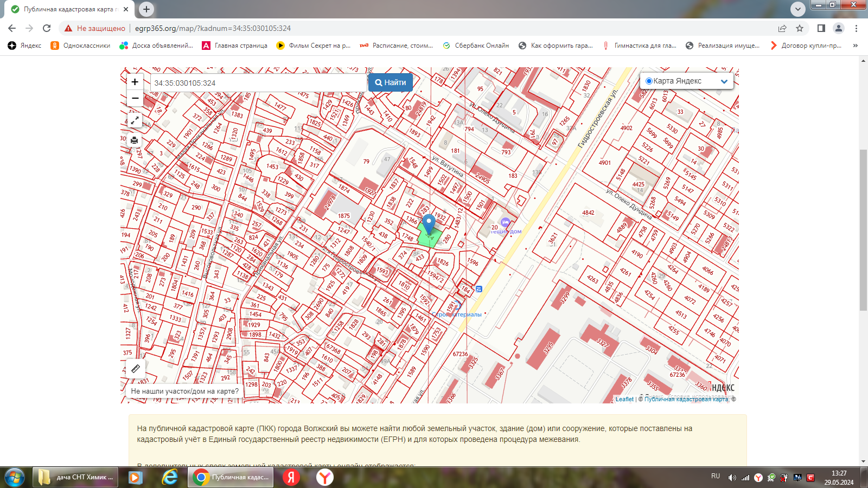Screen dimensions: 868x488
Task: Show more bookmarks with overflow chevron
Action: click(856, 46)
